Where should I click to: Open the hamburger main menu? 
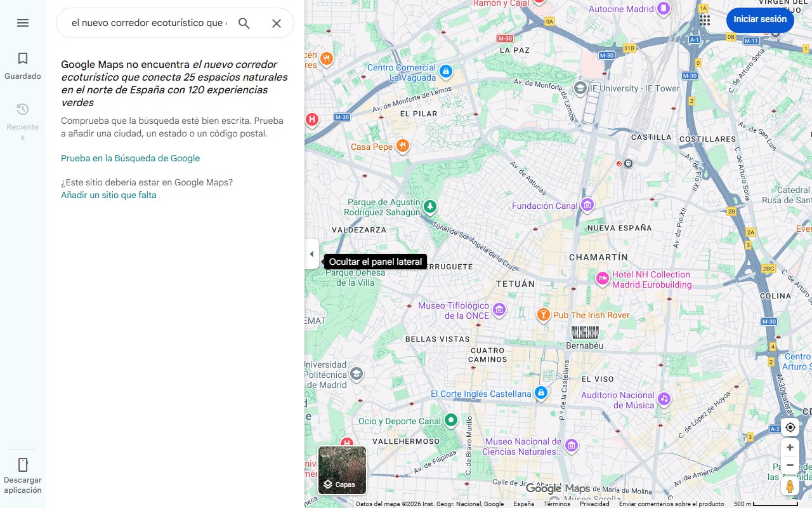click(23, 23)
